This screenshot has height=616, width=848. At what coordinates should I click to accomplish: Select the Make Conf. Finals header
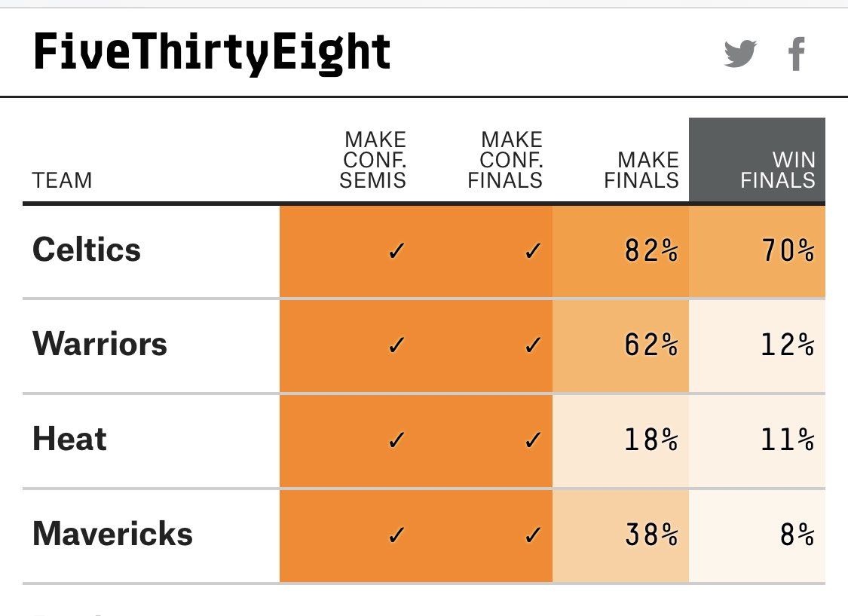505,160
